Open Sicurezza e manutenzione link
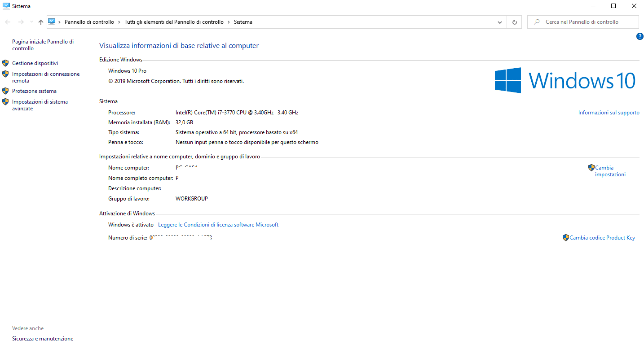The height and width of the screenshot is (349, 644). coord(43,339)
